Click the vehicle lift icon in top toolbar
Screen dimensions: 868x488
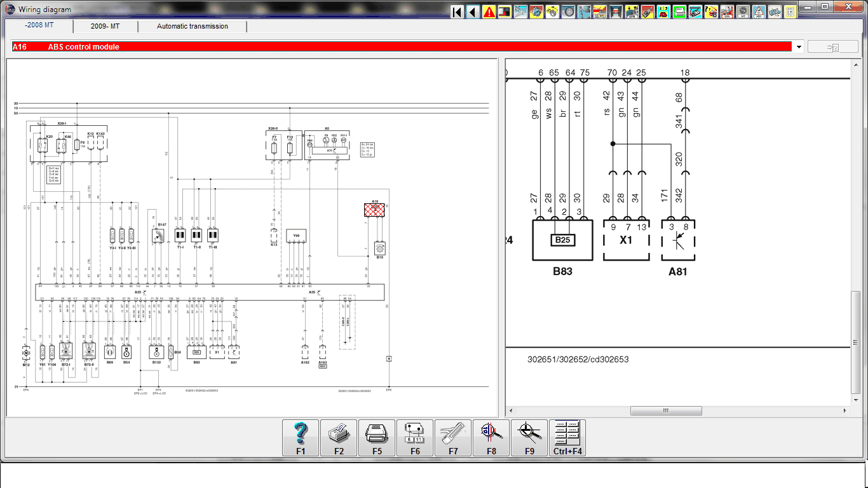pos(616,11)
